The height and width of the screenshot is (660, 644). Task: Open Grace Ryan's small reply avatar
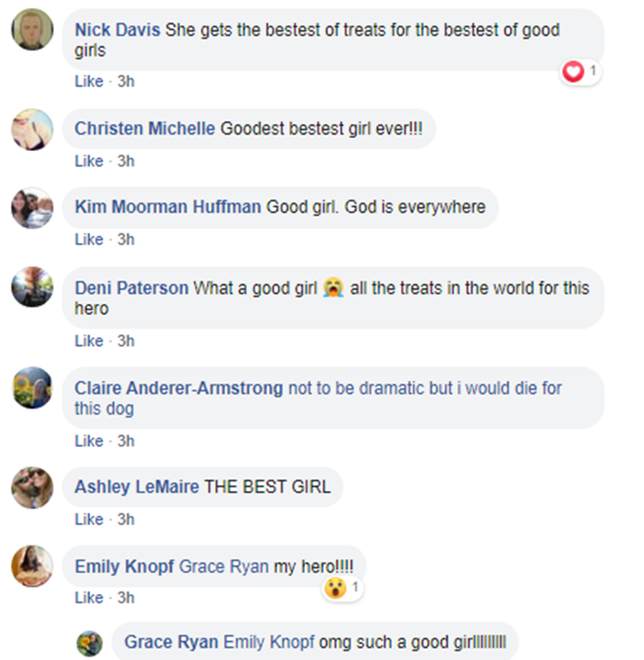coord(89,643)
